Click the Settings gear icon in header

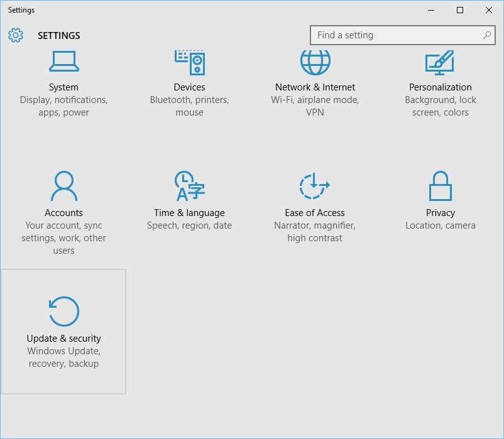pyautogui.click(x=16, y=35)
